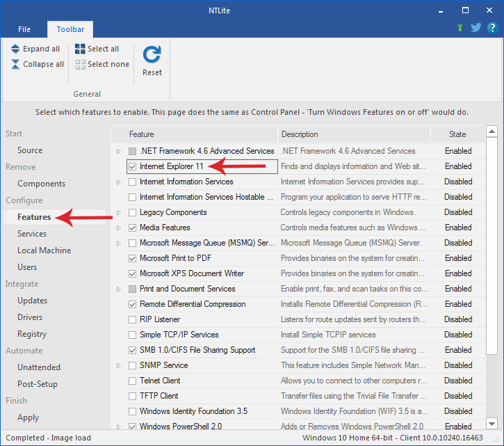Click the Select none grid icon
The height and width of the screenshot is (446, 504).
(x=80, y=64)
